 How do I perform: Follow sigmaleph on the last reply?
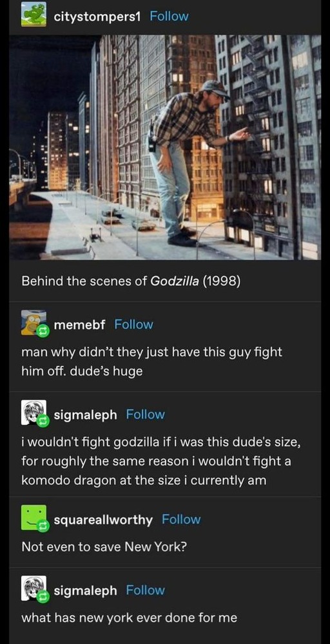click(146, 590)
